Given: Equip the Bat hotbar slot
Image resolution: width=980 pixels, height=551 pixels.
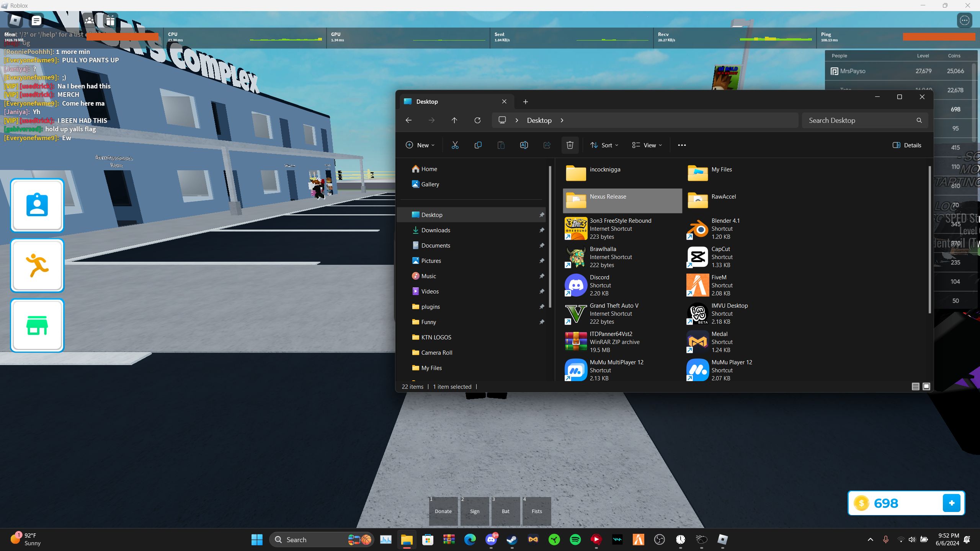Looking at the screenshot, I should (505, 511).
